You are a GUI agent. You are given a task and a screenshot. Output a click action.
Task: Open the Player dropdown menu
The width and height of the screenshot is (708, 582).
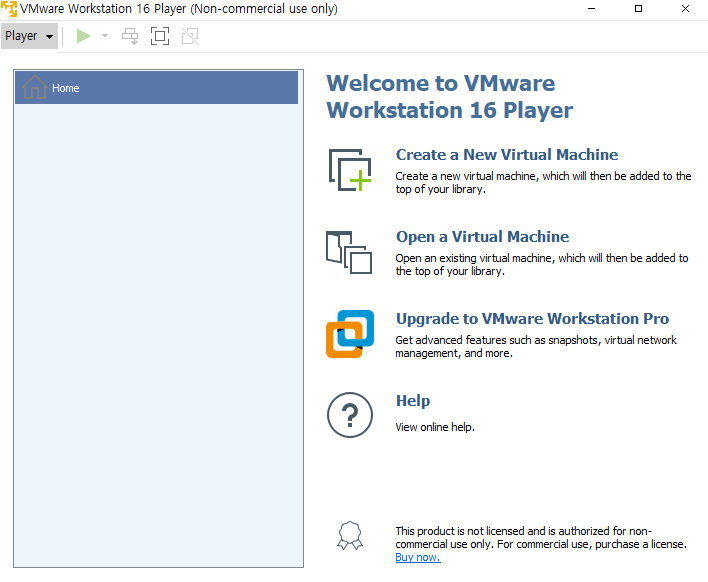tap(29, 36)
